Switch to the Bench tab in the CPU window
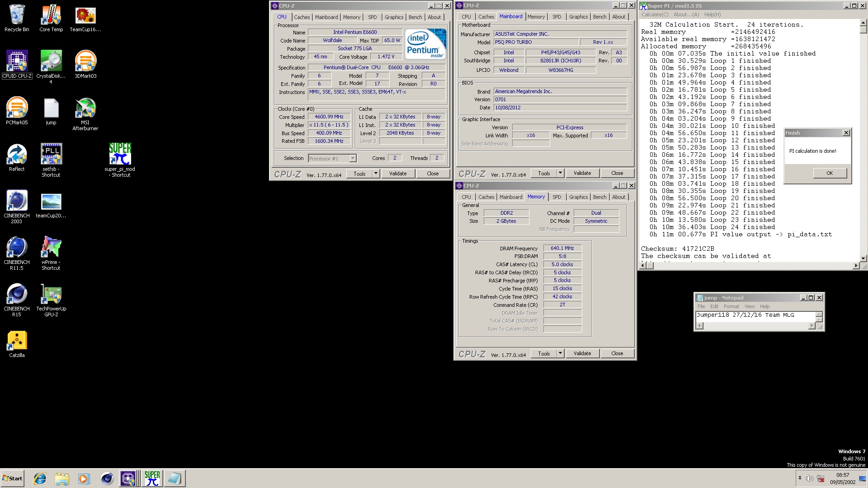The width and height of the screenshot is (868, 488). [x=415, y=17]
